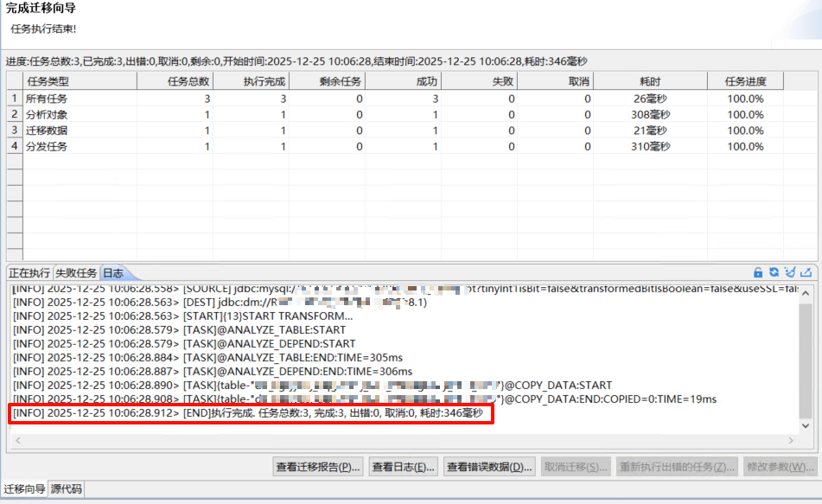Open logs with the 查看日志 button
The width and height of the screenshot is (822, 504).
click(x=403, y=468)
